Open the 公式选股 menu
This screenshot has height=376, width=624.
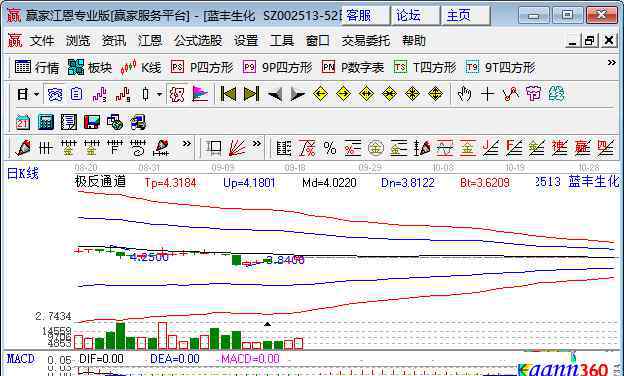coord(198,41)
